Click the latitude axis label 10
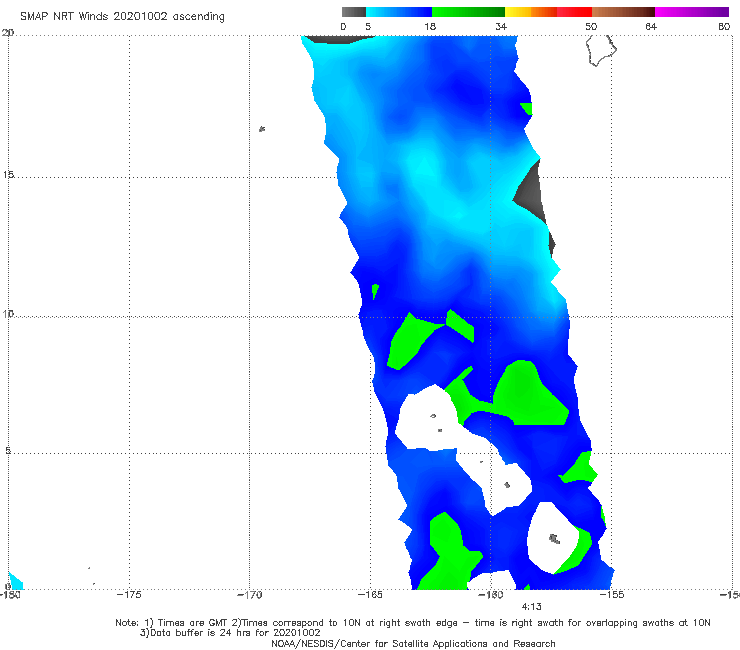 [x=8, y=313]
